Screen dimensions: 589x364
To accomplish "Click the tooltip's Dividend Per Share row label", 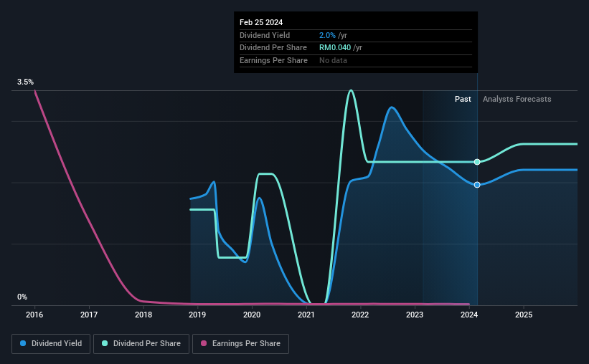I will pos(273,48).
